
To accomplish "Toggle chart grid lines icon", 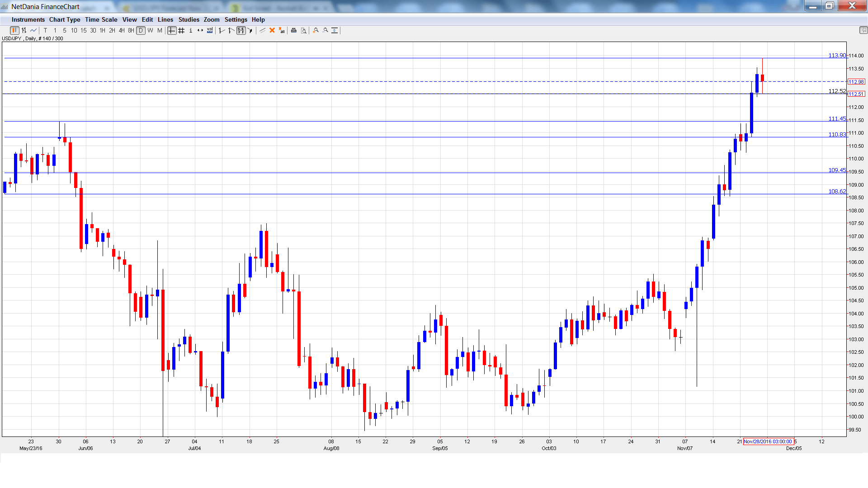I will click(181, 30).
